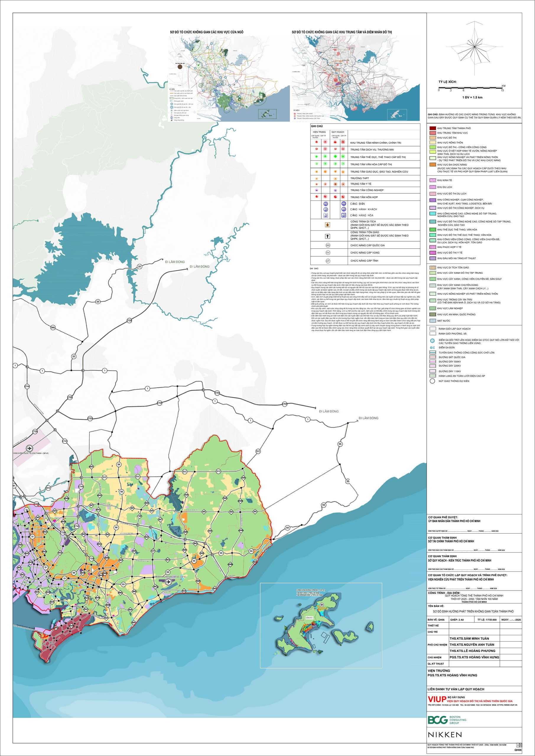Pick the Khu vực nông thôn swatch
Viewport: 535px width, 756px height.
pos(432,143)
